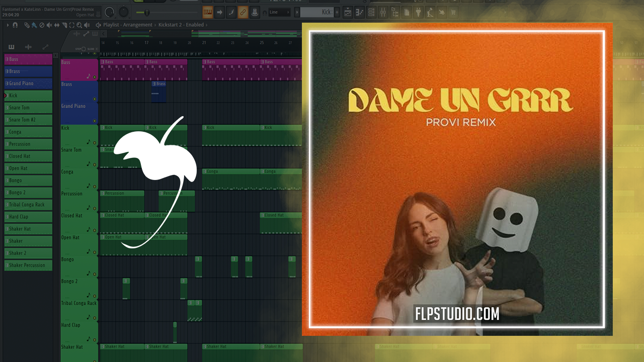Open the Line snap dropdown
644x362 pixels.
[x=279, y=12]
